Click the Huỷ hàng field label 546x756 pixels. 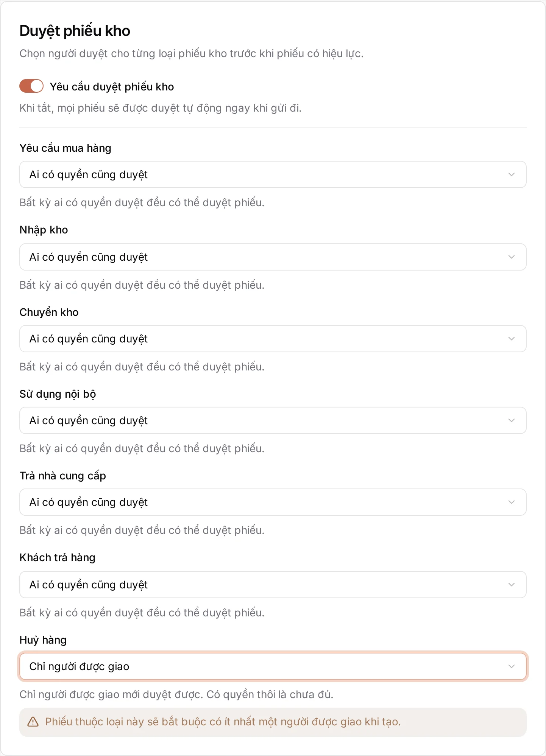(43, 640)
